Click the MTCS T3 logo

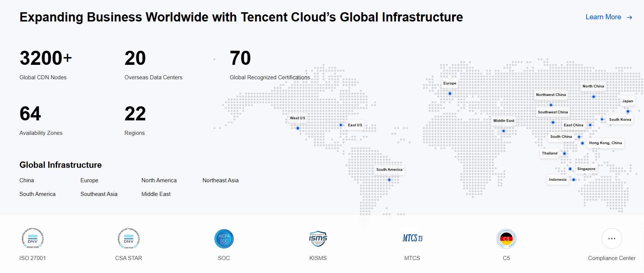tap(412, 239)
